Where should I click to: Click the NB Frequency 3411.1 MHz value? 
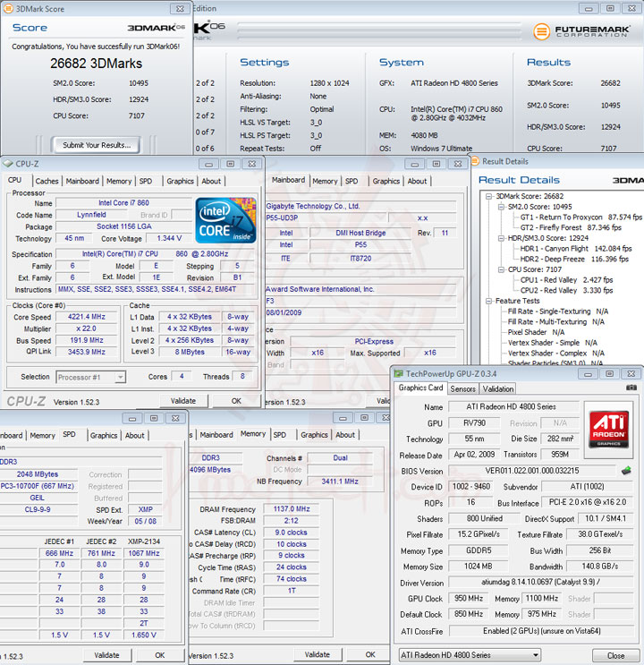tap(340, 482)
